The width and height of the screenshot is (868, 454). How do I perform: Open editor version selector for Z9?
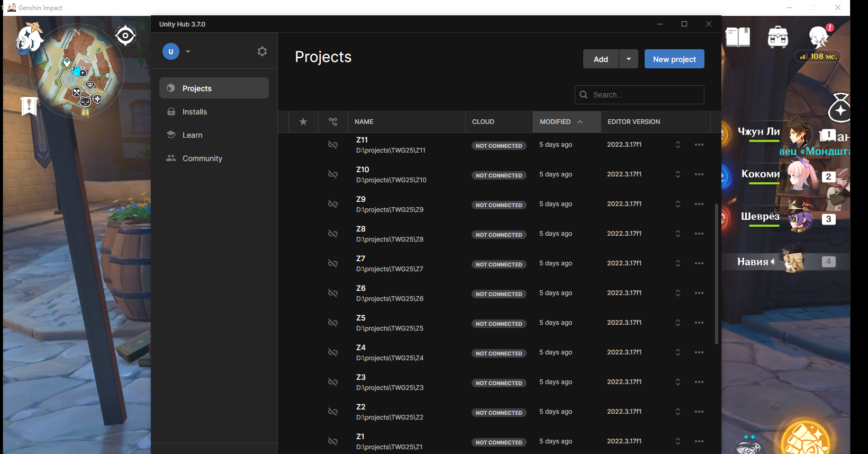click(678, 204)
